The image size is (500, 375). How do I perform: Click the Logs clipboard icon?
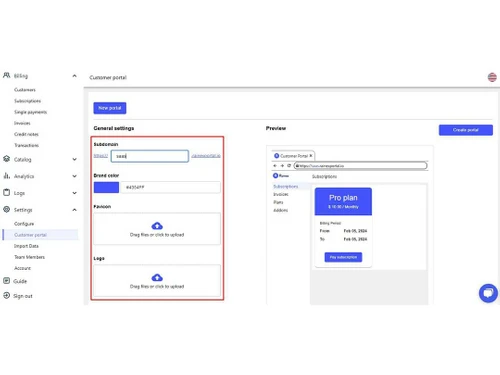[6, 192]
